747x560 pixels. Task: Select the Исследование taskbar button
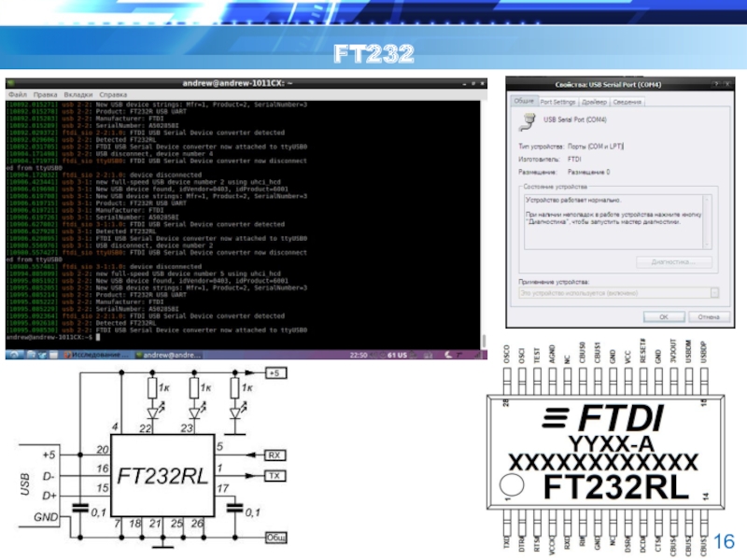(x=97, y=355)
